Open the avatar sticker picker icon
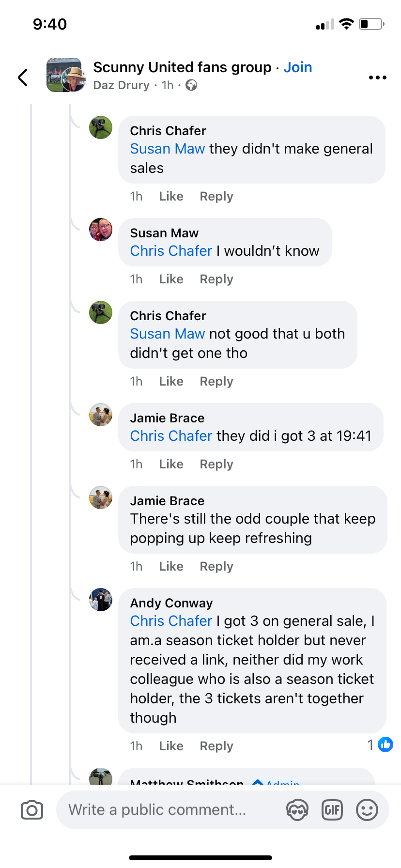Viewport: 401px width, 868px height. [297, 810]
